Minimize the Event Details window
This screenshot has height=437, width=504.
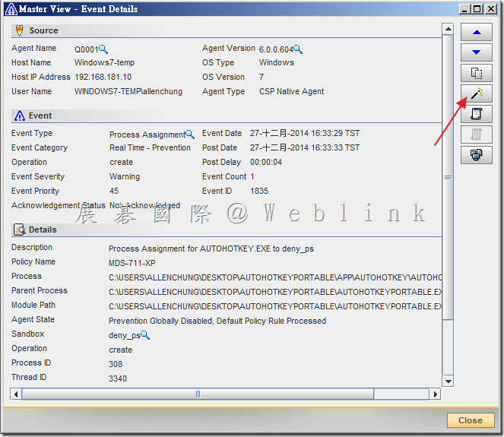[x=464, y=8]
